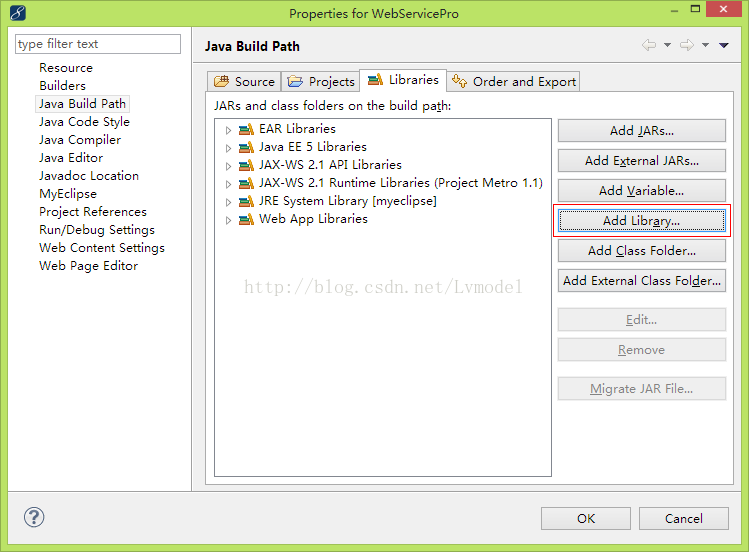Click Add External JARs... button
The width and height of the screenshot is (749, 552).
tap(642, 161)
